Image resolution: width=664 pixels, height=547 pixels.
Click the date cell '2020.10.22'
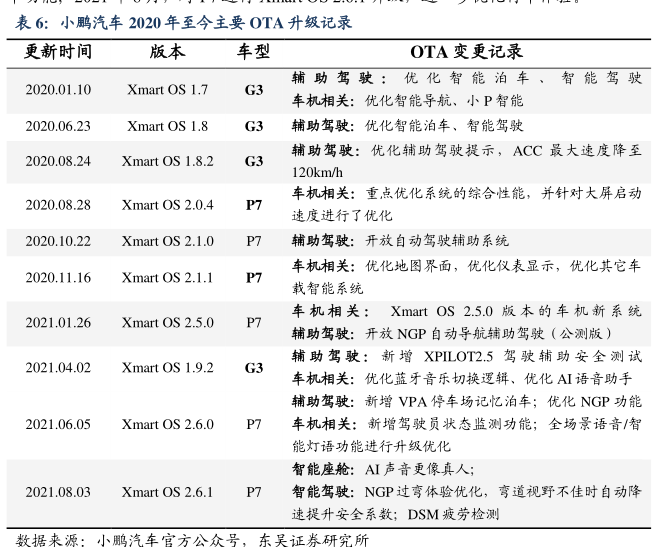[58, 241]
